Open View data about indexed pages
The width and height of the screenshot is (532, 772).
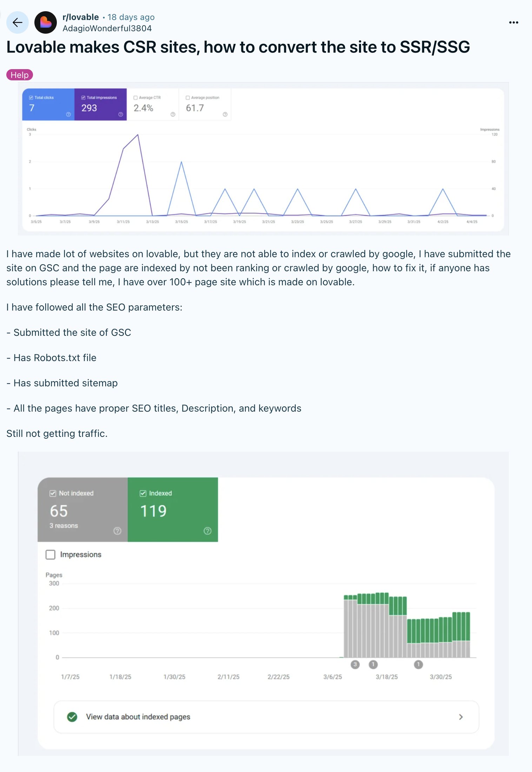click(266, 717)
